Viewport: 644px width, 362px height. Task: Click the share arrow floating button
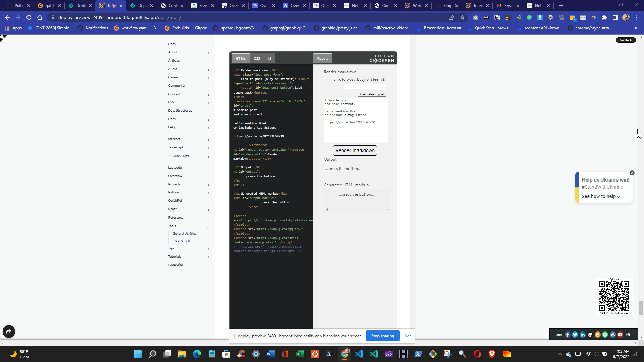click(9, 331)
